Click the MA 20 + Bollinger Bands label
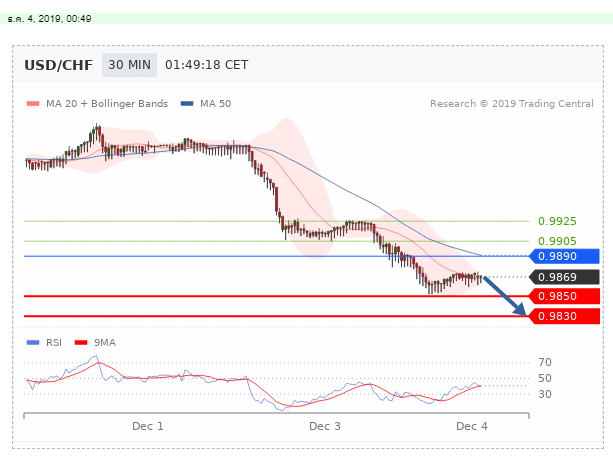The width and height of the screenshot is (613, 461). click(107, 104)
